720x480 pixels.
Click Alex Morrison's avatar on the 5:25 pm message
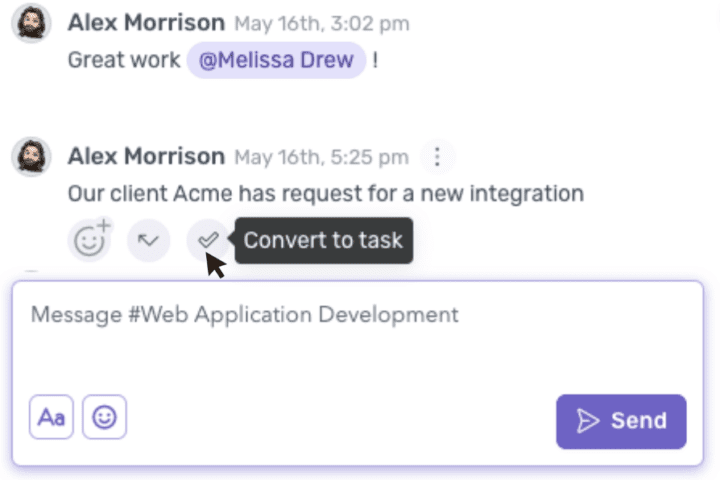coord(31,157)
